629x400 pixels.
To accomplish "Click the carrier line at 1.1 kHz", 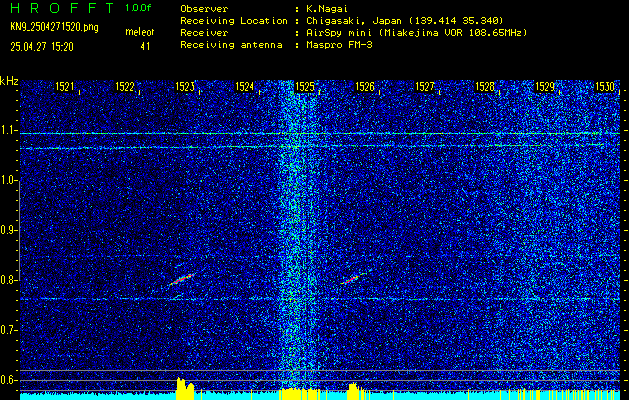I will tap(320, 133).
